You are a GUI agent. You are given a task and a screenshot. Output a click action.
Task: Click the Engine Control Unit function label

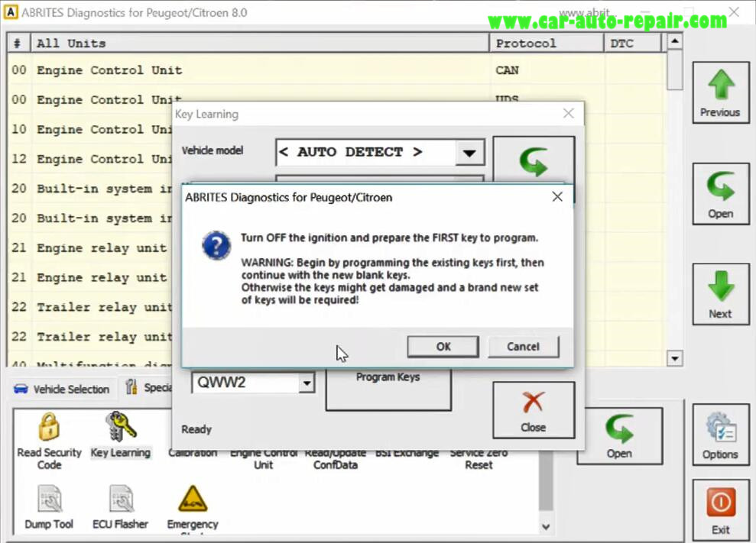pyautogui.click(x=264, y=459)
